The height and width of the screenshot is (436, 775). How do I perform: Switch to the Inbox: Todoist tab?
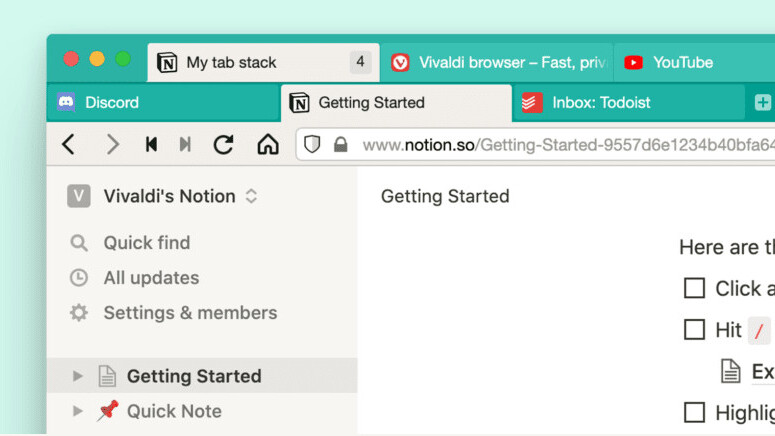[x=602, y=103]
